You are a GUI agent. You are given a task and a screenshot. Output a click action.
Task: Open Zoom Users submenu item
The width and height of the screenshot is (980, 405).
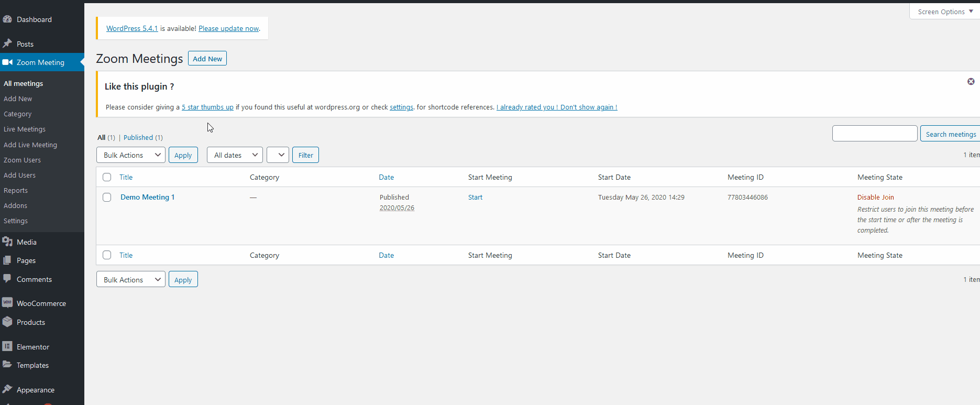[22, 160]
